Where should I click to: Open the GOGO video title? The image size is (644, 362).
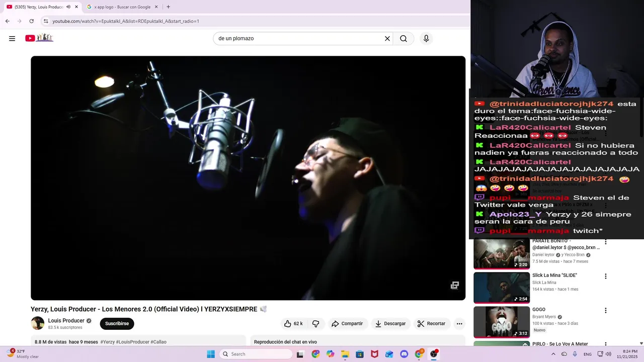point(539,310)
